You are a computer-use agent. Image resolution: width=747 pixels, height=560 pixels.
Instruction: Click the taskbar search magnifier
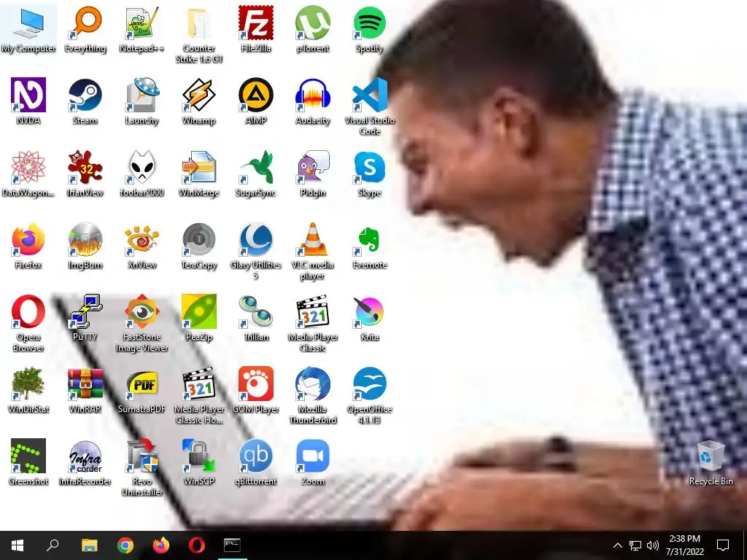(x=53, y=545)
